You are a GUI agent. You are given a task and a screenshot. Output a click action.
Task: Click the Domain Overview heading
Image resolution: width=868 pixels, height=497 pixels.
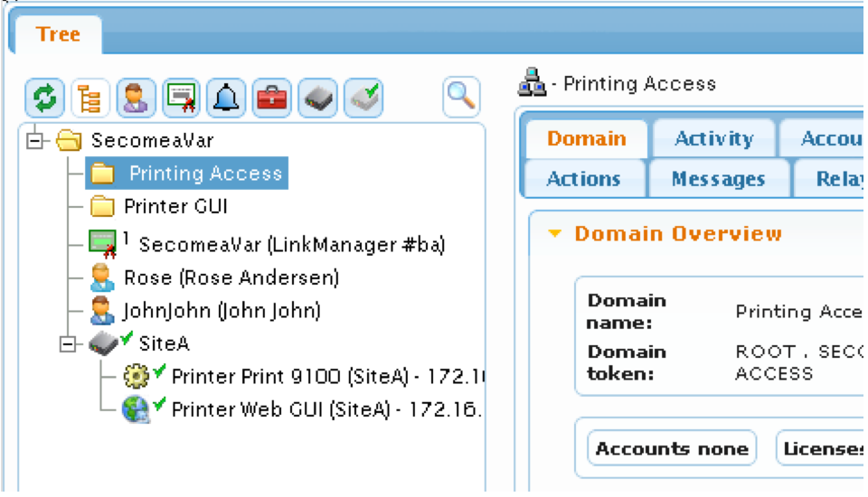[x=678, y=233]
